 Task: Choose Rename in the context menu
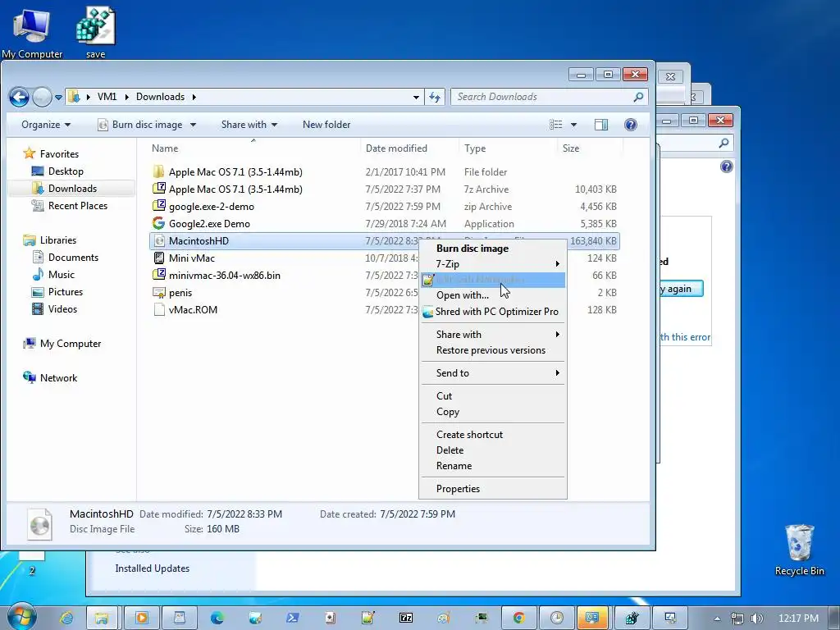pyautogui.click(x=492, y=466)
